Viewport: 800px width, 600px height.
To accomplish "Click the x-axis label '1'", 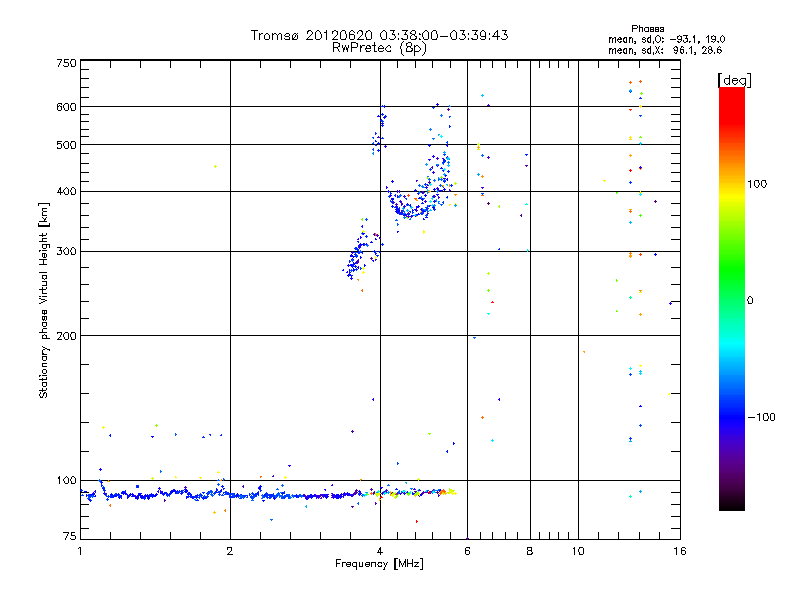I will click(x=80, y=552).
